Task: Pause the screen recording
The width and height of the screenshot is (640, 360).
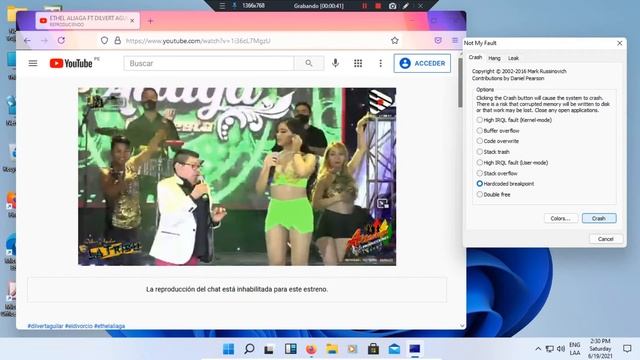Action: (364, 6)
